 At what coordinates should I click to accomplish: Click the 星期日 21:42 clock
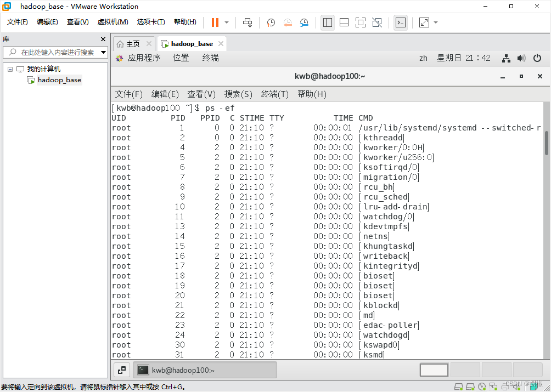coord(464,58)
